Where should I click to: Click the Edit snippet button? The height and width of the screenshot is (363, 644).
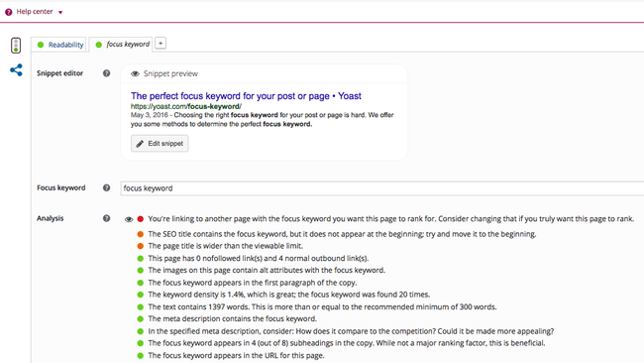pyautogui.click(x=160, y=144)
